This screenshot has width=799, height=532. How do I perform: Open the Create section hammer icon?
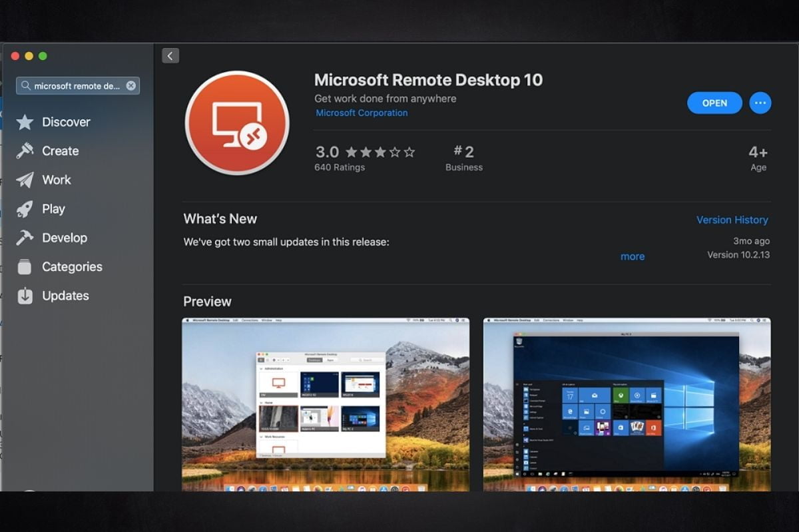click(x=25, y=151)
